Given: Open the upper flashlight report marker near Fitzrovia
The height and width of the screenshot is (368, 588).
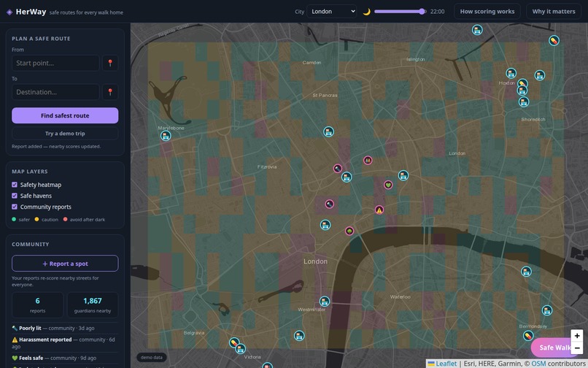Looking at the screenshot, I should [x=338, y=168].
